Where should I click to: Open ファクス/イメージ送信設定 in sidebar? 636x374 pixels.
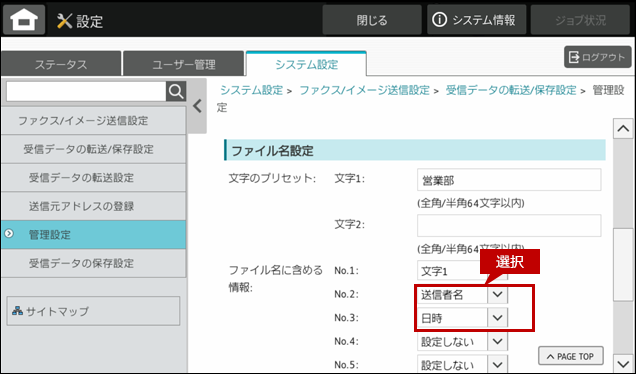tap(93, 121)
